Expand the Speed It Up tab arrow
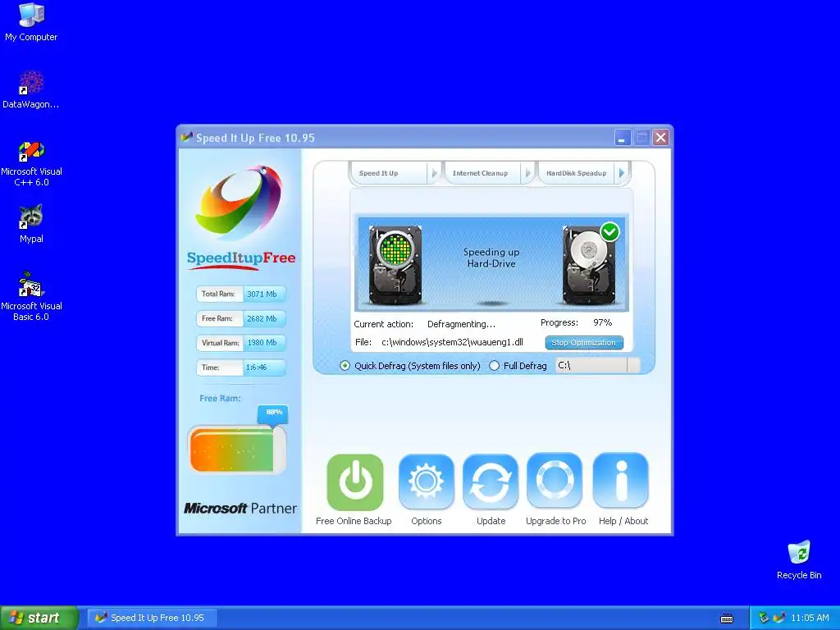This screenshot has width=840, height=630. [435, 173]
